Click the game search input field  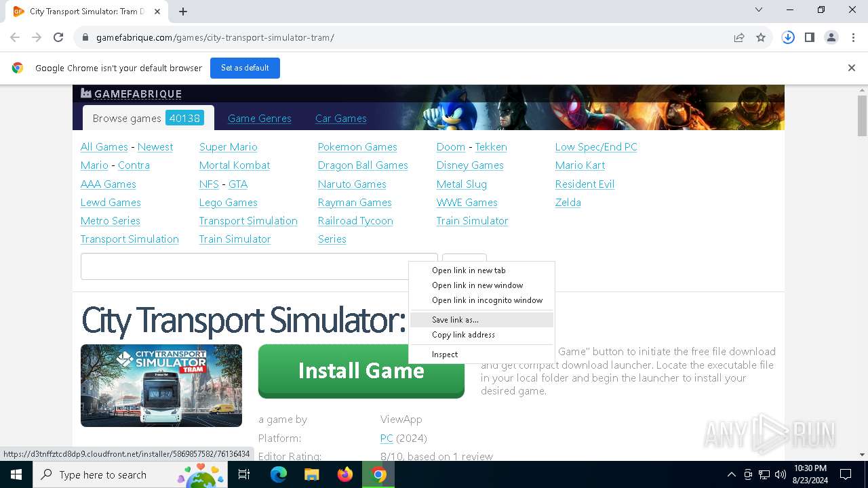point(259,266)
